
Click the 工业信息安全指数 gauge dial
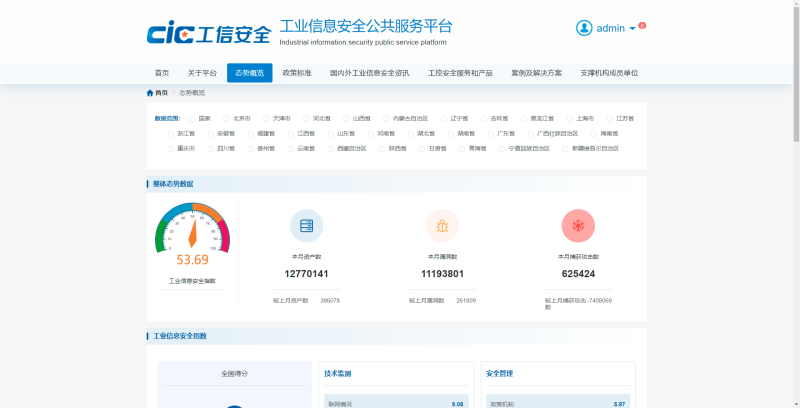(x=192, y=228)
